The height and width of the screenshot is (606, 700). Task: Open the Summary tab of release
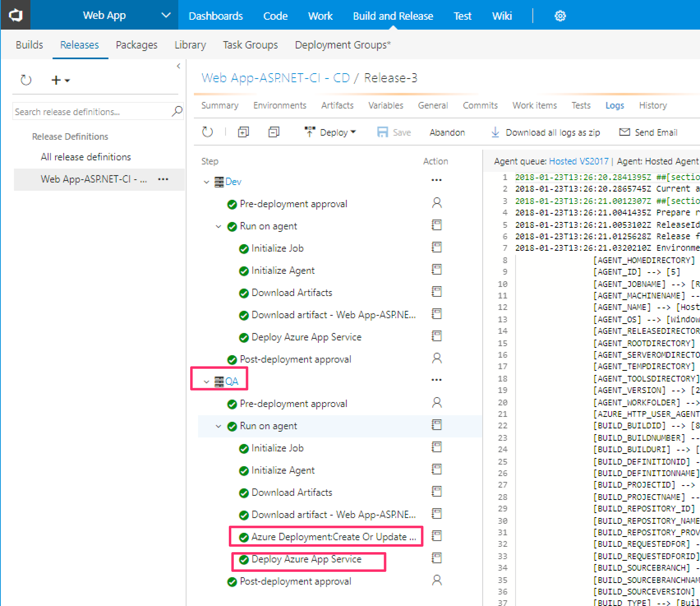tap(220, 106)
